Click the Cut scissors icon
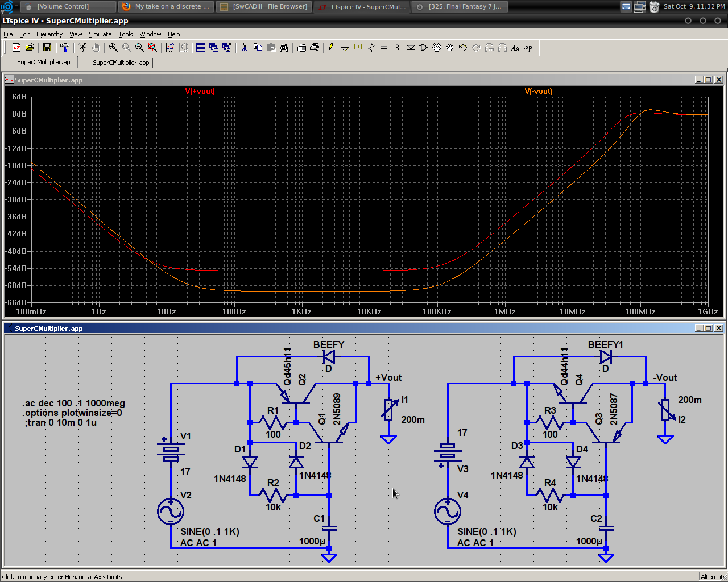The image size is (728, 582). [245, 48]
